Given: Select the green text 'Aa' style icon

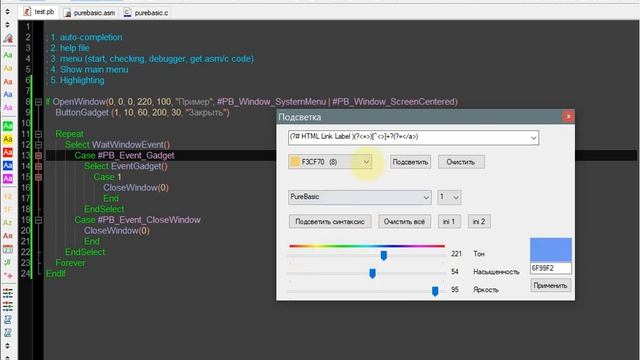Looking at the screenshot, I should pos(8,55).
